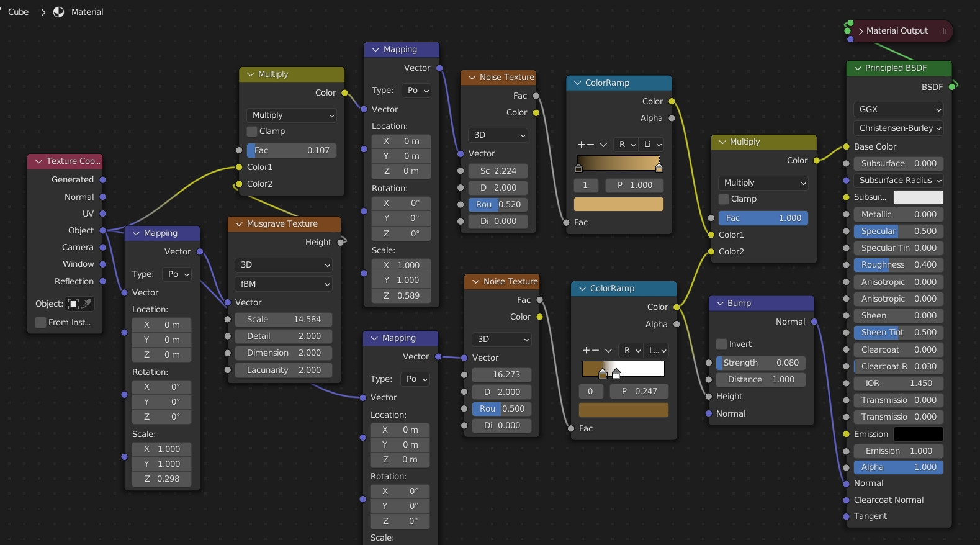980x545 pixels.
Task: Open fBM type dropdown in Musgrave Texture
Action: point(284,284)
